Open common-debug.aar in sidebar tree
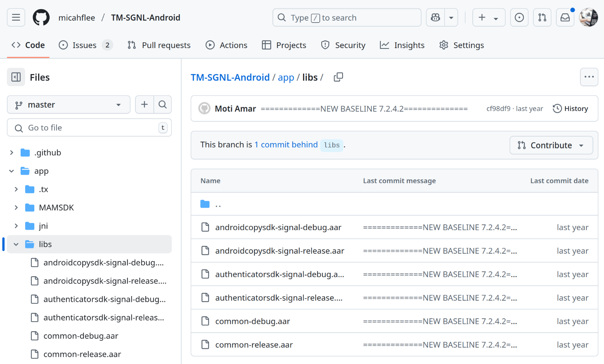604x364 pixels. tap(81, 336)
